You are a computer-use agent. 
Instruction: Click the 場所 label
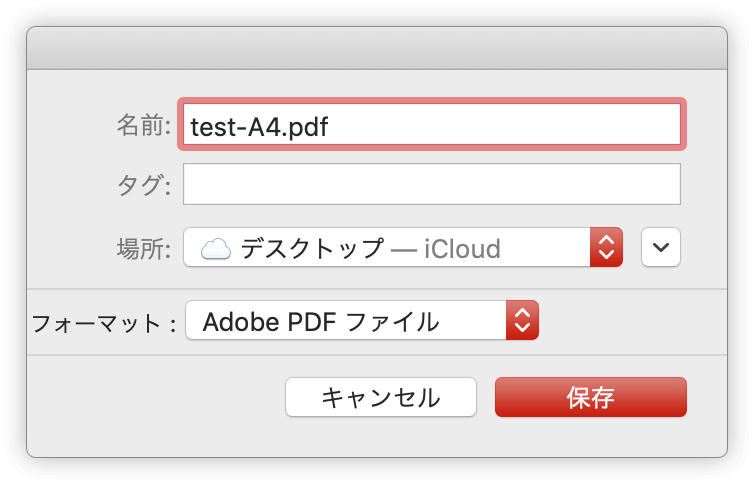pyautogui.click(x=143, y=249)
